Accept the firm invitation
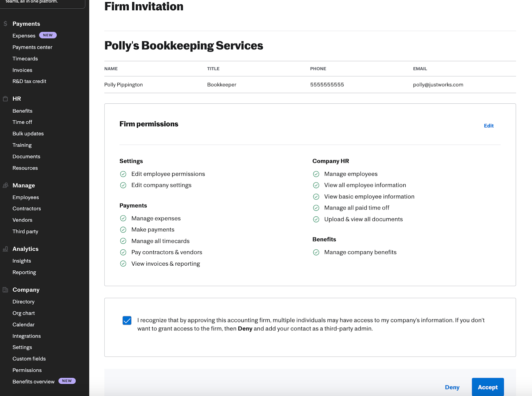The image size is (532, 396). point(487,387)
